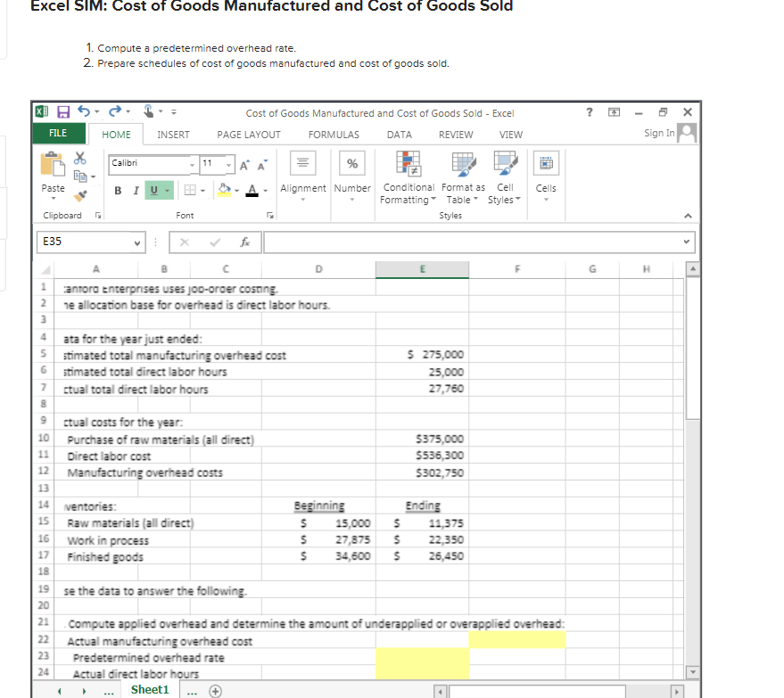Click the vertical scrollbar up arrow
Screen dimensions: 784x698
[692, 269]
